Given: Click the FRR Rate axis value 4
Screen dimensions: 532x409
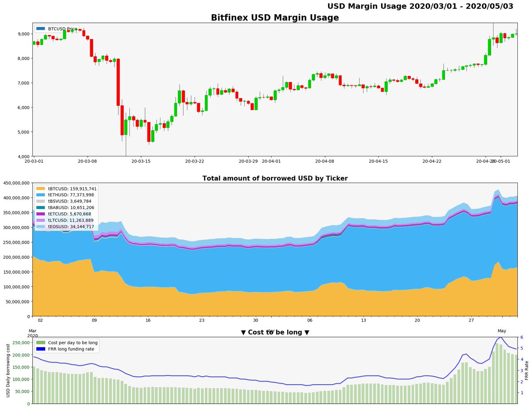Looking at the screenshot, I should pyautogui.click(x=522, y=359).
